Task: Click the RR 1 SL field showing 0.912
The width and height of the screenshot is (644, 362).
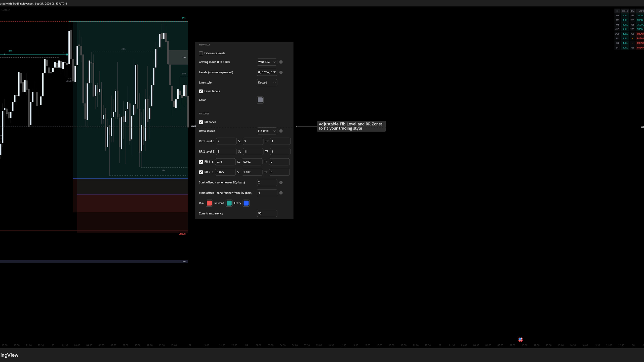Action: 252,162
